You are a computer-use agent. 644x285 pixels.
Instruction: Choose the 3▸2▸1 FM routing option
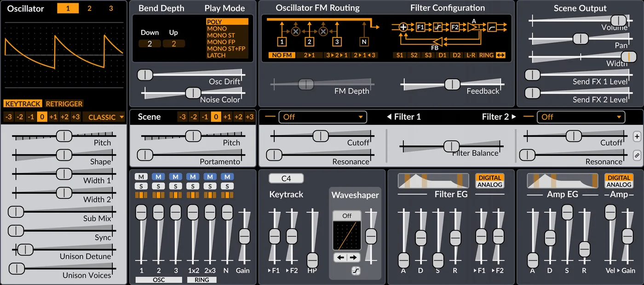click(x=337, y=55)
